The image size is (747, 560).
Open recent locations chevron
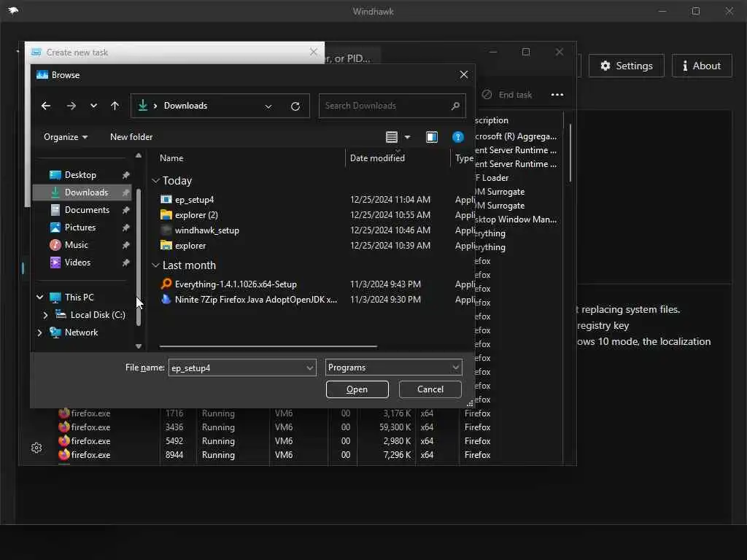coord(93,106)
